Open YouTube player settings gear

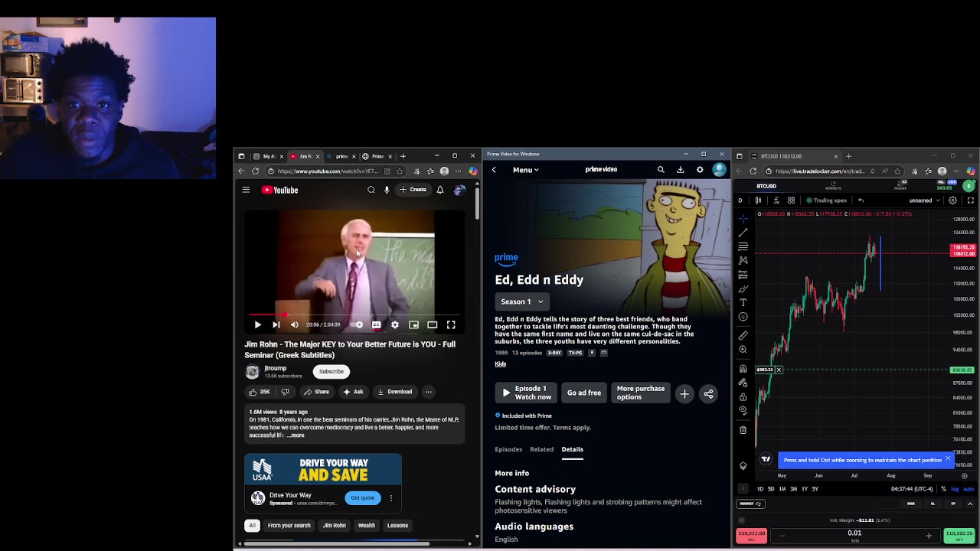pyautogui.click(x=395, y=324)
